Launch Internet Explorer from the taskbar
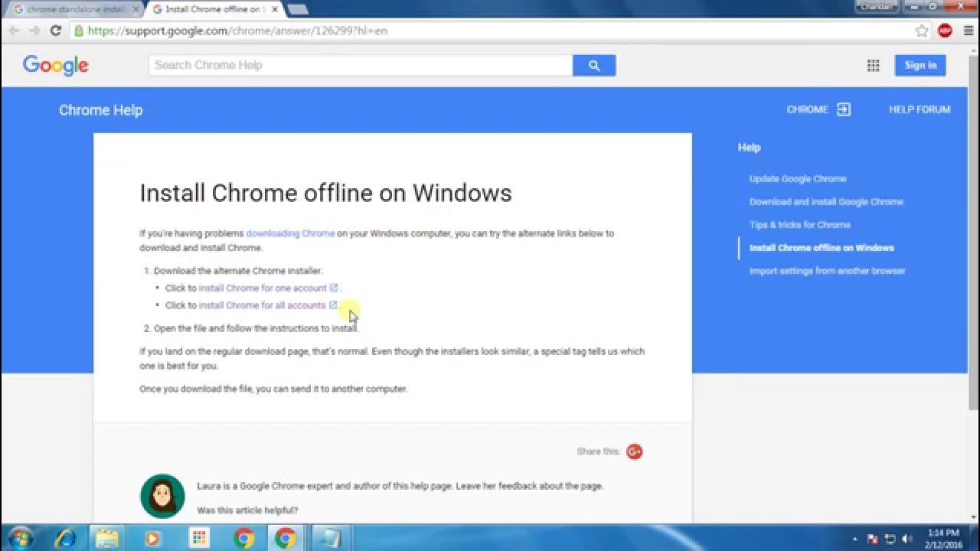The height and width of the screenshot is (551, 980). pos(64,538)
